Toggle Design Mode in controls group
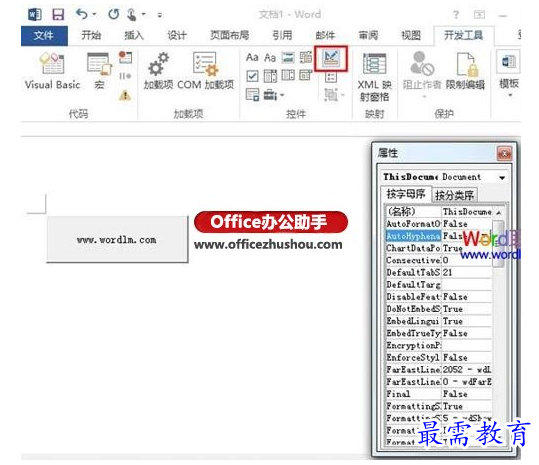This screenshot has width=539, height=465. pos(331,59)
